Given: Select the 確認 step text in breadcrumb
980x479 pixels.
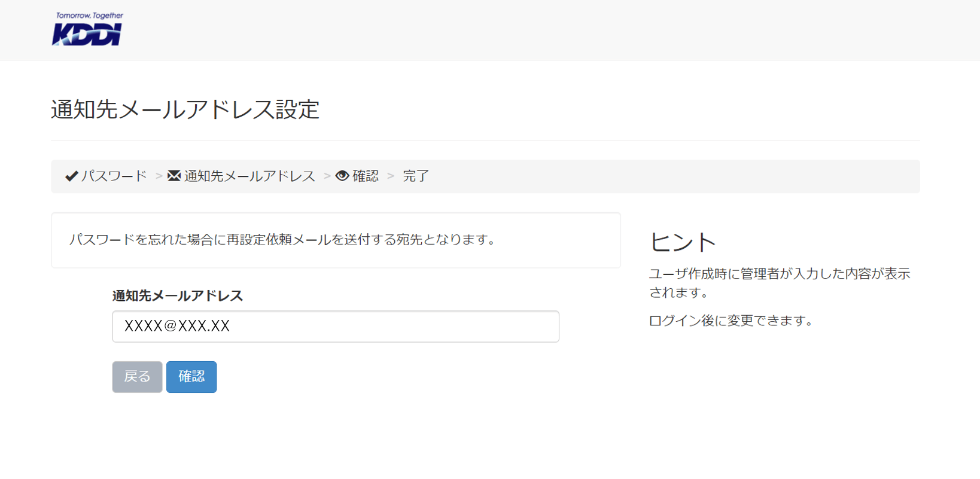Looking at the screenshot, I should click(x=366, y=176).
